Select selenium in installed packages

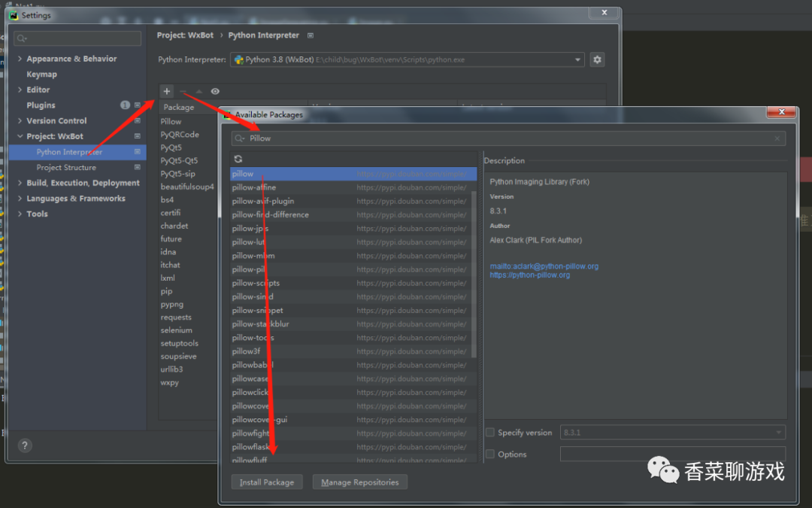(176, 330)
